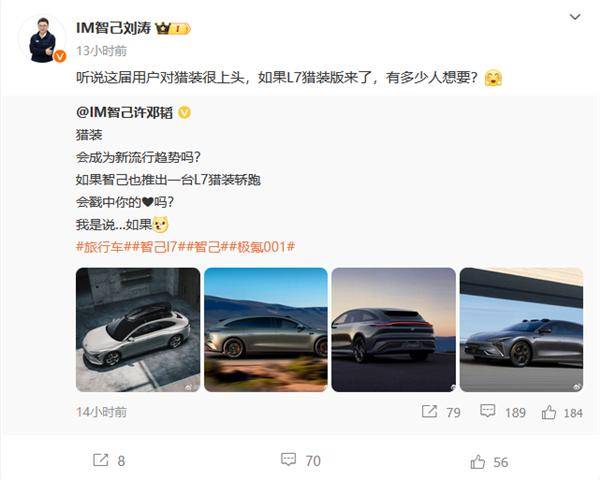This screenshot has height=480, width=600.
Task: Click the yellow verified badge beside 许邓韬
Action: pos(184,113)
